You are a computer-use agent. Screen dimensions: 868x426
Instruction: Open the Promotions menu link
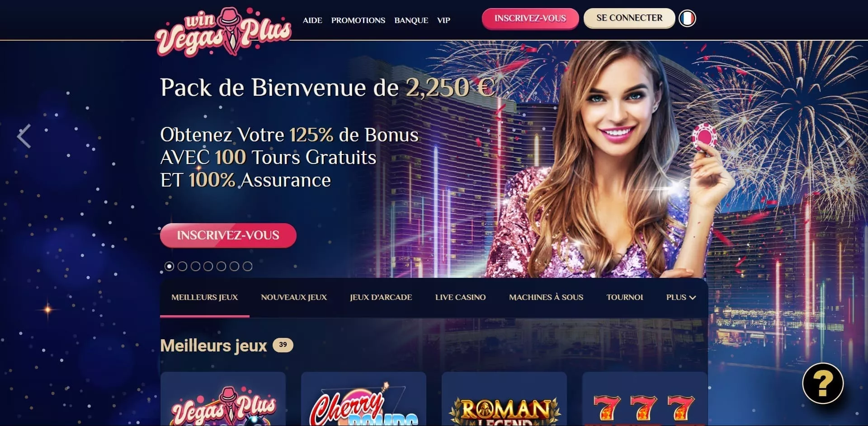point(358,20)
